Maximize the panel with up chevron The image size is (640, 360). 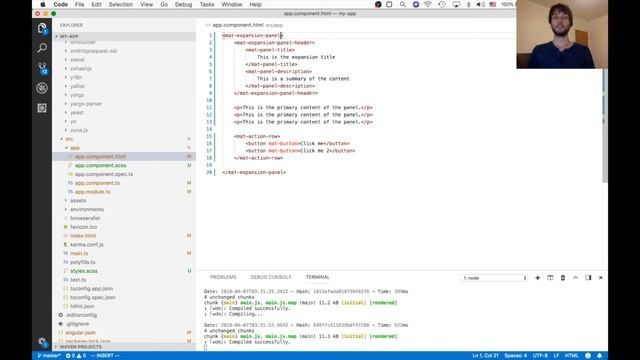(x=576, y=278)
